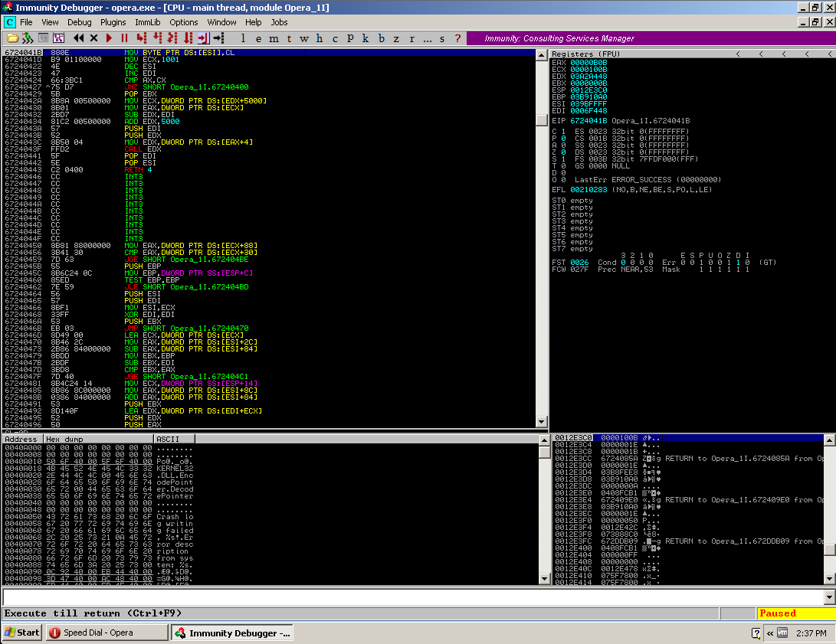Show the Log window using the 'l' button
The image size is (836, 644).
[x=243, y=38]
